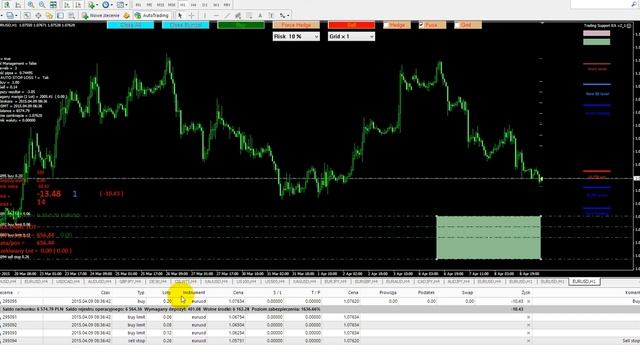
Task: Open the USDCAD,H4 chart tab
Action: (68, 282)
